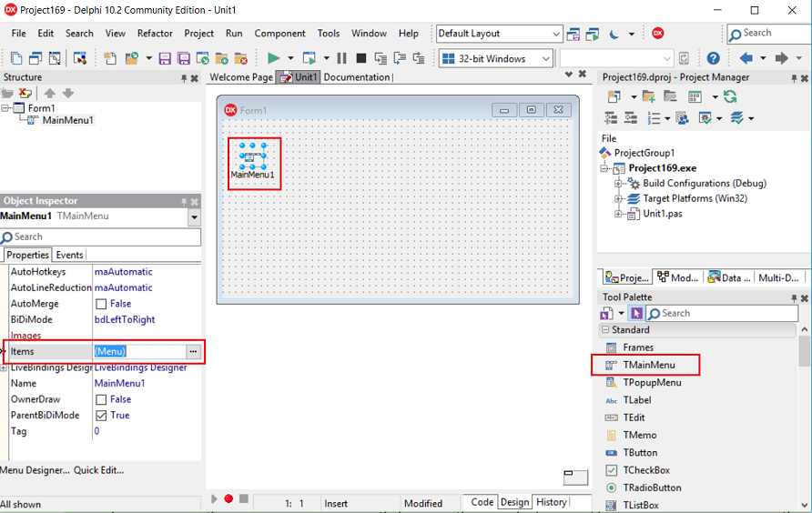Click the red record macro button
812x513 pixels.
point(228,498)
